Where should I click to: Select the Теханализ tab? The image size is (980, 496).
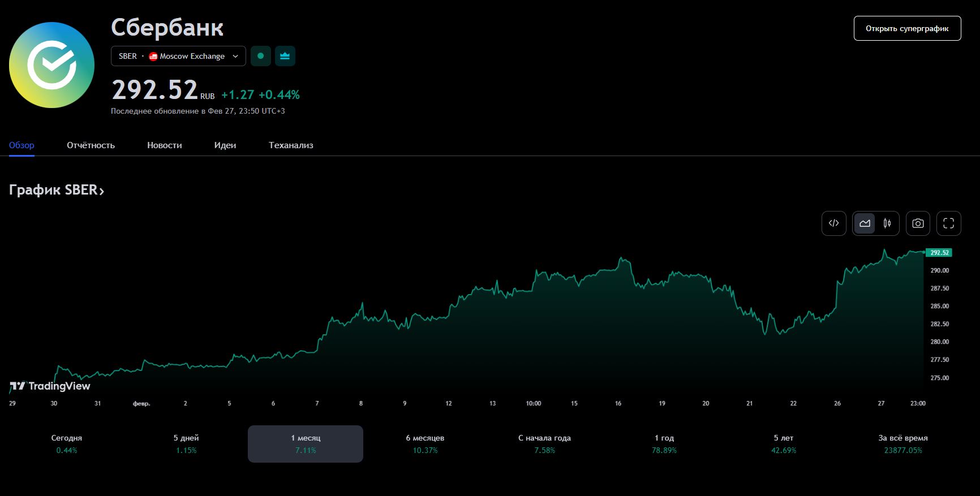pyautogui.click(x=291, y=145)
